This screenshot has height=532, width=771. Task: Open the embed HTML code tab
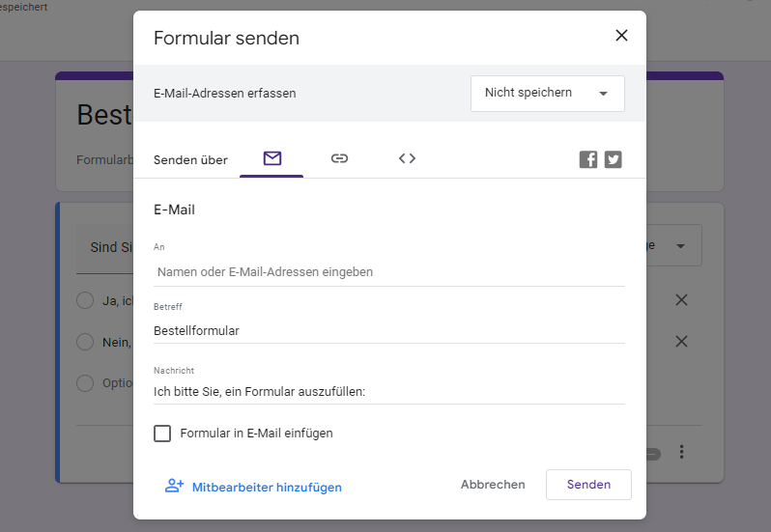407,158
